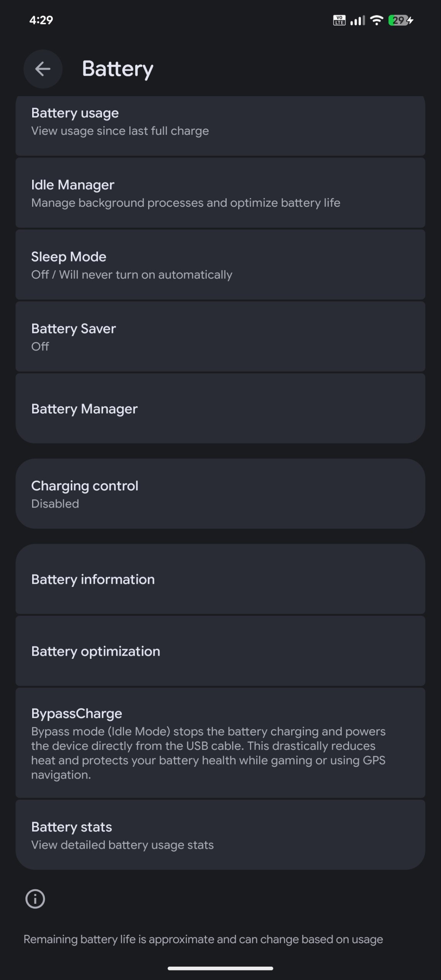This screenshot has width=441, height=980.
Task: Tap the back arrow icon
Action: pos(42,69)
